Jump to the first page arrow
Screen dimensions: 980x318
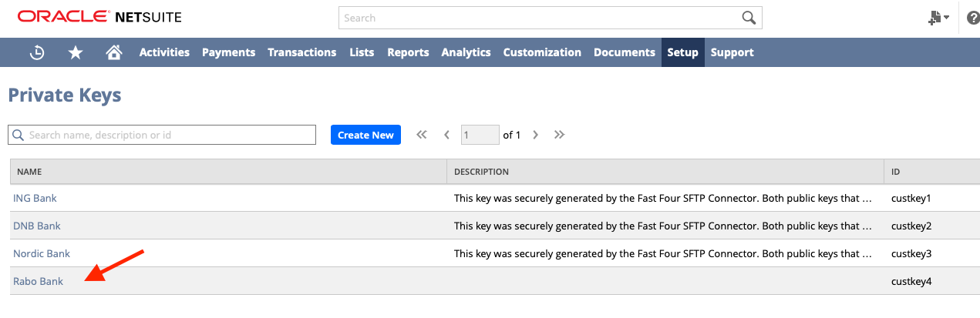coord(421,135)
